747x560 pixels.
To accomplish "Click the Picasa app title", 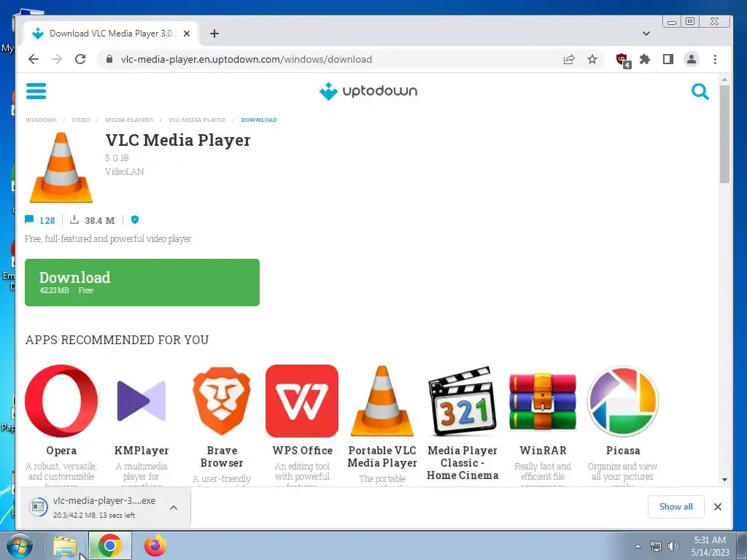I will (623, 451).
